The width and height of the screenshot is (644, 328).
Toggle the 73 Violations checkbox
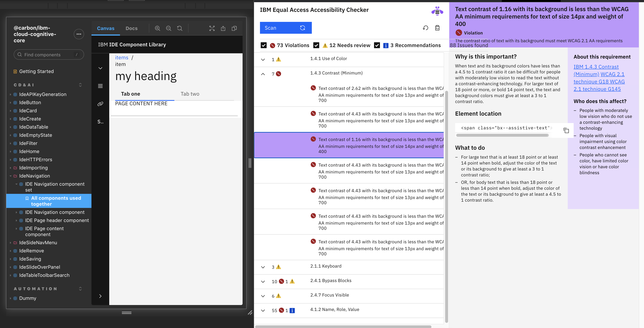[263, 45]
